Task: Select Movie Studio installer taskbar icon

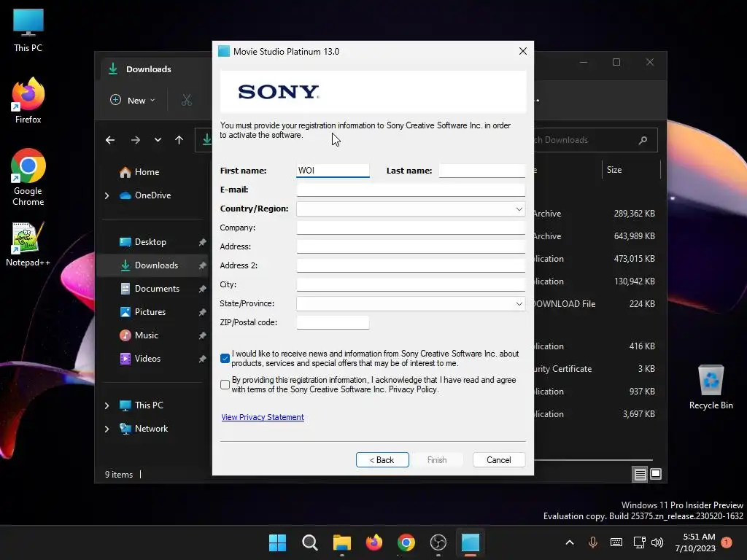Action: (x=471, y=542)
